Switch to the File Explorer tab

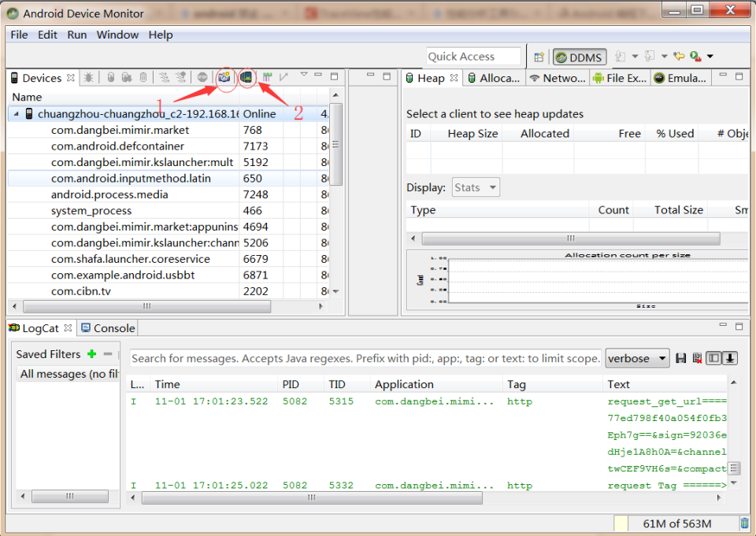coord(620,78)
